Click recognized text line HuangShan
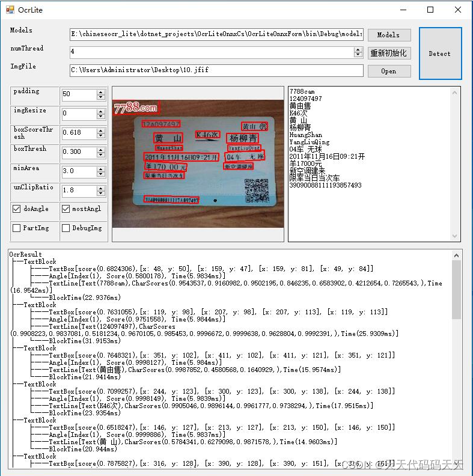The image size is (473, 476). [x=306, y=135]
